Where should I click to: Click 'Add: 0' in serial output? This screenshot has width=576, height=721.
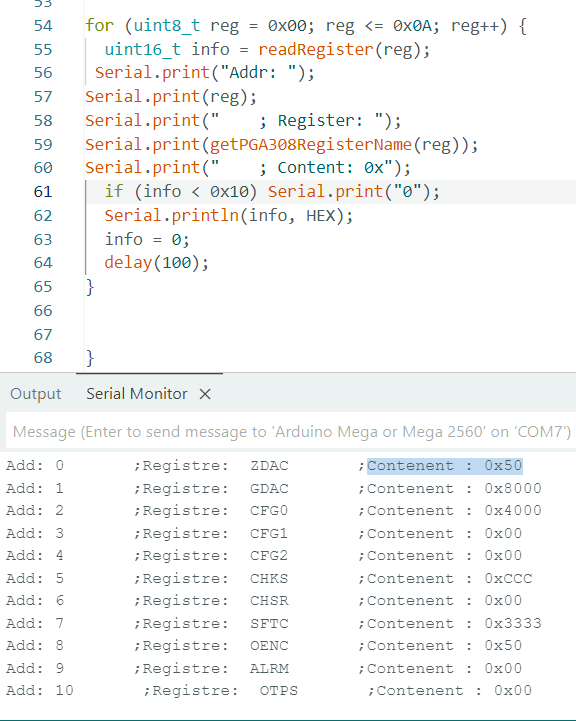pos(35,466)
